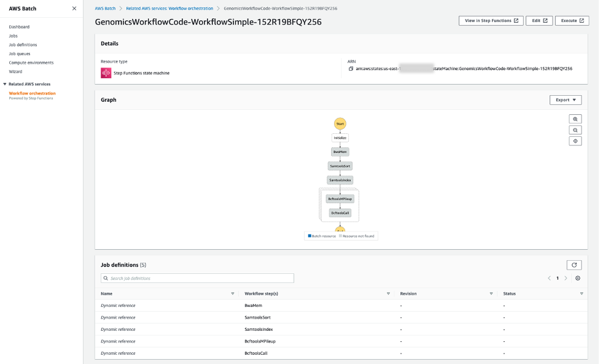Zoom in on the workflow graph
Screen dimensions: 600x364
(x=575, y=119)
